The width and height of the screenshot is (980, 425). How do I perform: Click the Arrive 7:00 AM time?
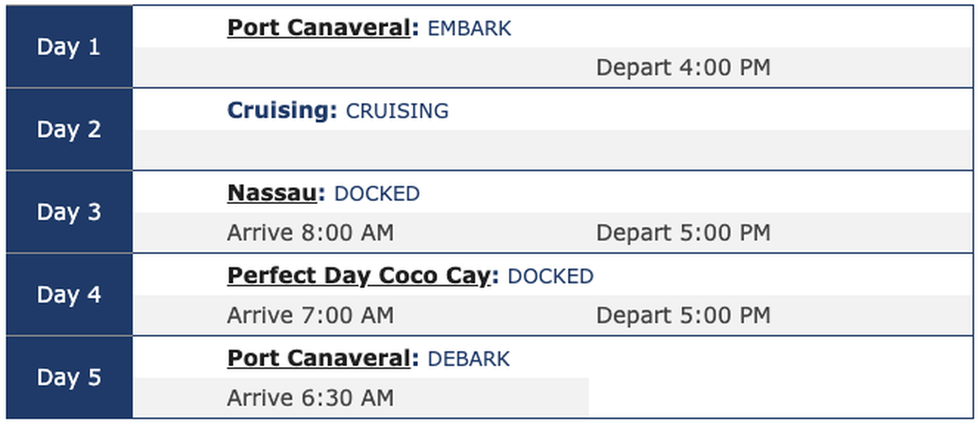pyautogui.click(x=310, y=315)
